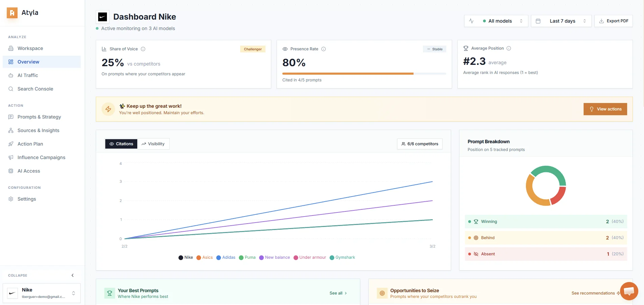Select AI Traffic in the sidebar
Viewport: 644px width, 305px height.
[x=27, y=75]
